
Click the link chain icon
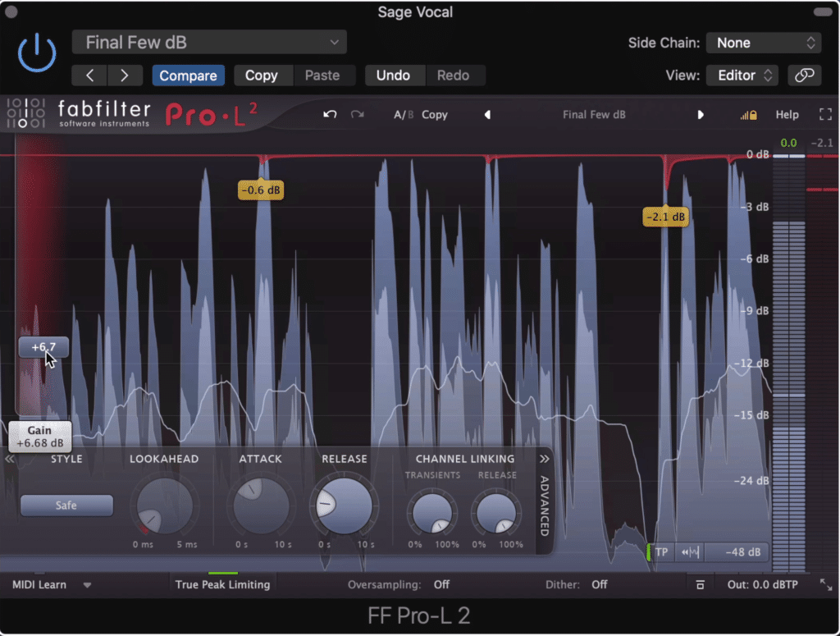tap(804, 75)
